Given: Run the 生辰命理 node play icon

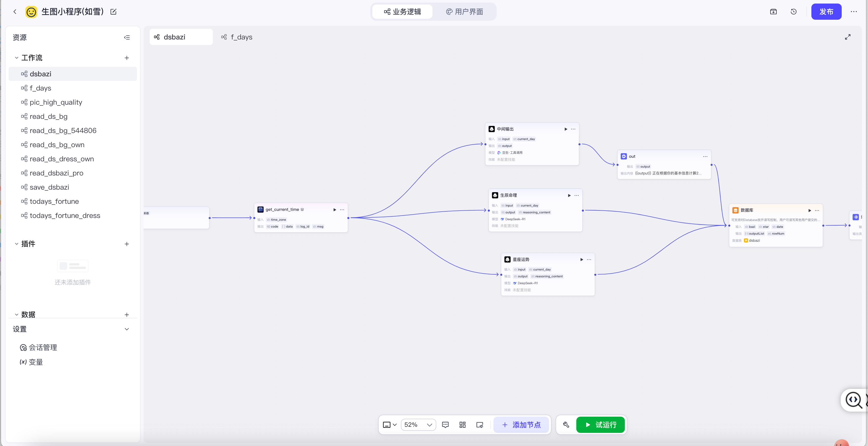Looking at the screenshot, I should tap(569, 195).
